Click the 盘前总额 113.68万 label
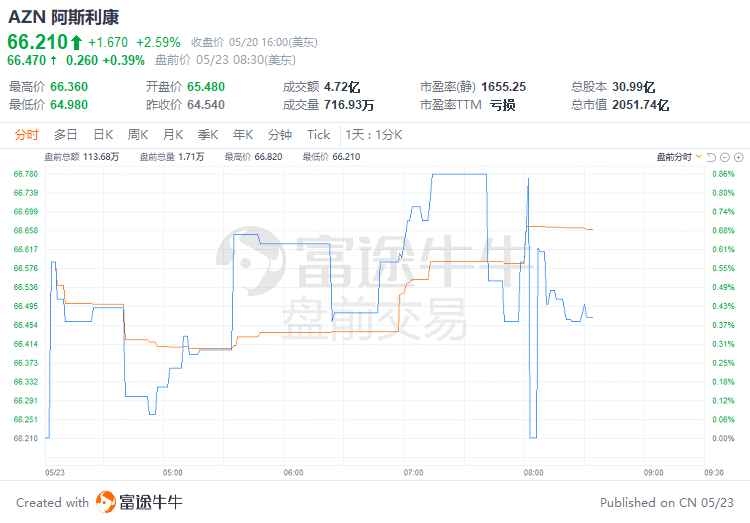The height and width of the screenshot is (523, 750). click(x=82, y=157)
